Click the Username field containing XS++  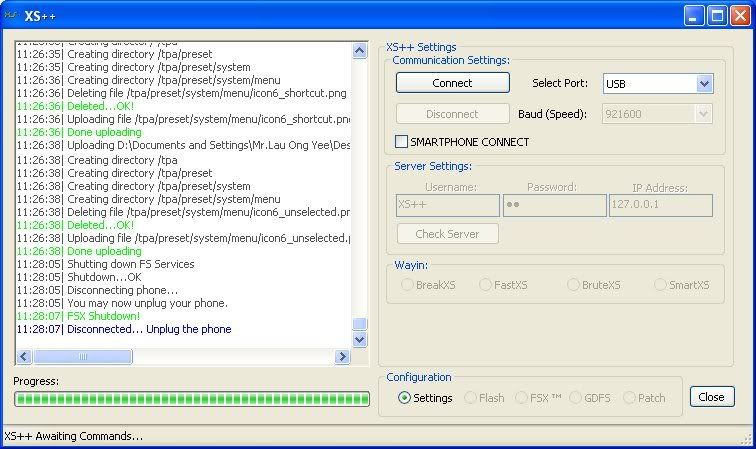coord(448,205)
